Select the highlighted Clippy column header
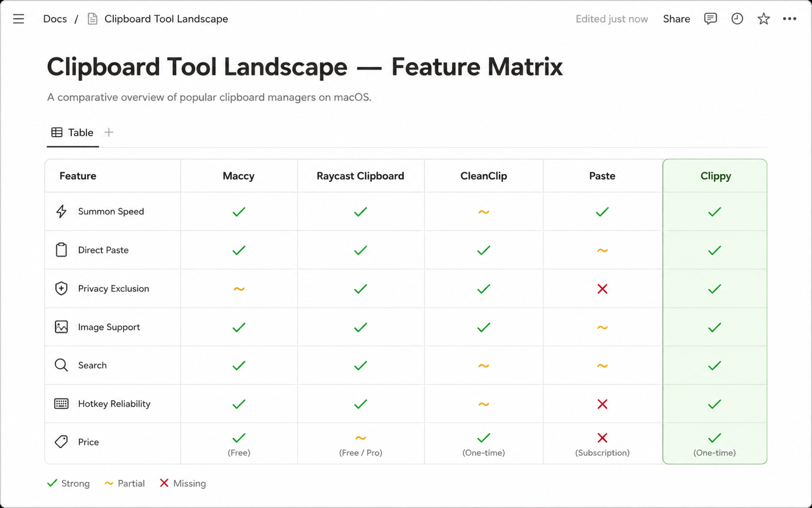This screenshot has height=508, width=812. pos(716,176)
